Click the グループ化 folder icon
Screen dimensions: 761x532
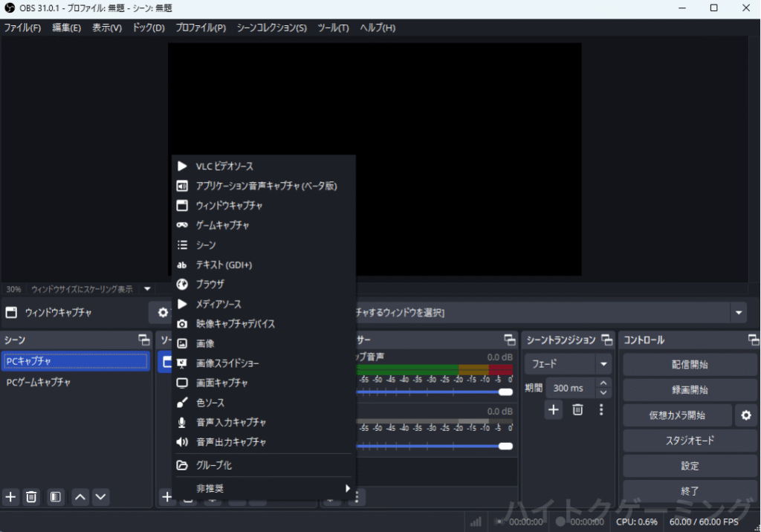coord(182,465)
